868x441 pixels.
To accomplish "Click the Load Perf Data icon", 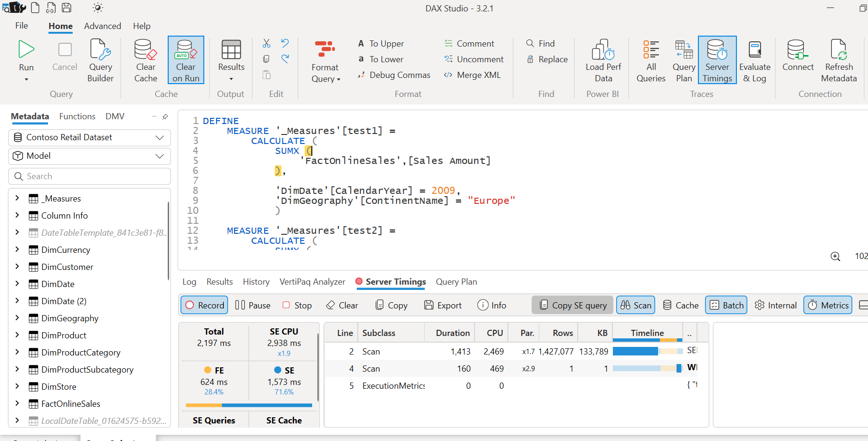I will pos(602,59).
